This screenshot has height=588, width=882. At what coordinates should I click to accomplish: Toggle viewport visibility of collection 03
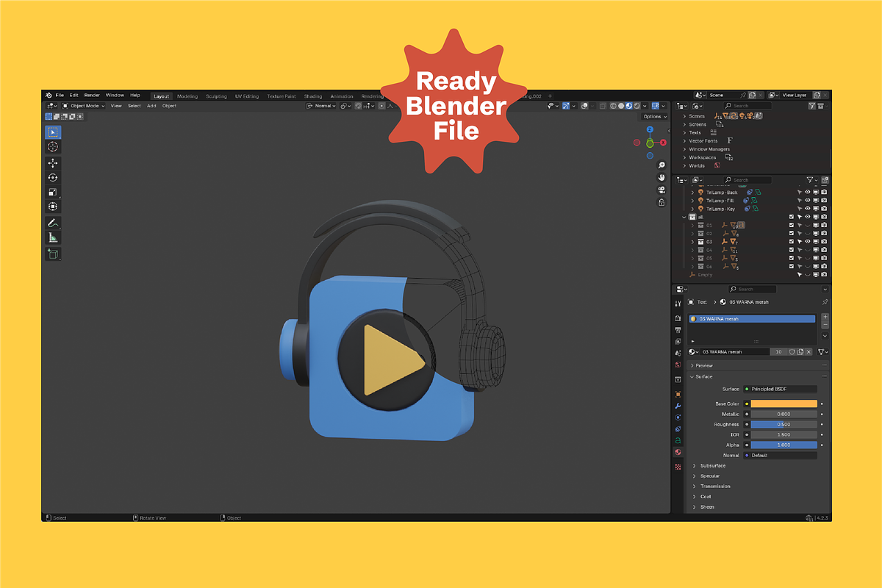coord(808,242)
